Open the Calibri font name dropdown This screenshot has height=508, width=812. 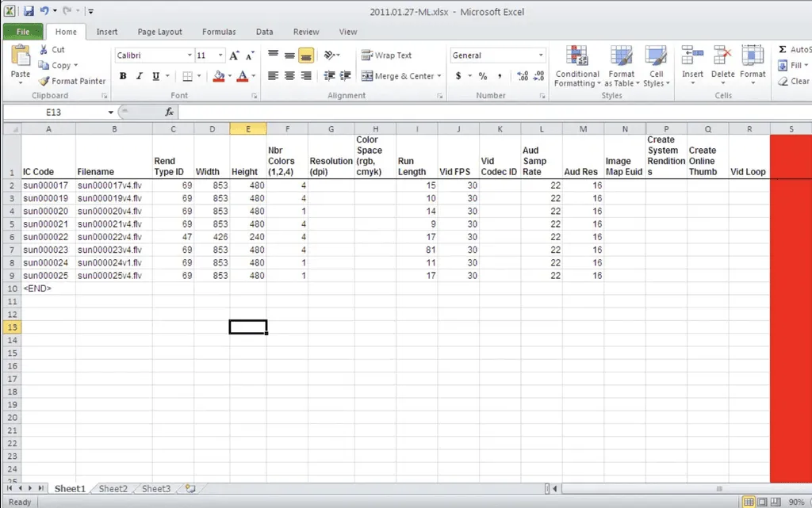pos(190,55)
